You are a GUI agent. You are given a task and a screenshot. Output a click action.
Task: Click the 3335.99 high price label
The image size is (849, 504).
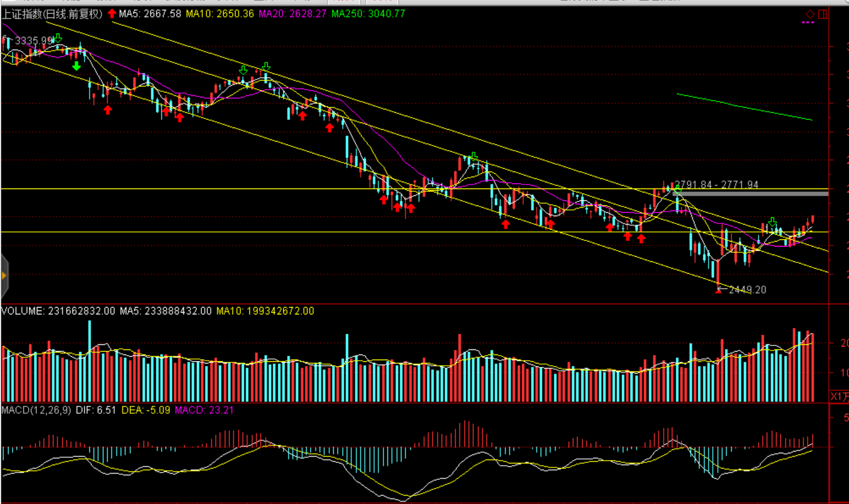[34, 41]
